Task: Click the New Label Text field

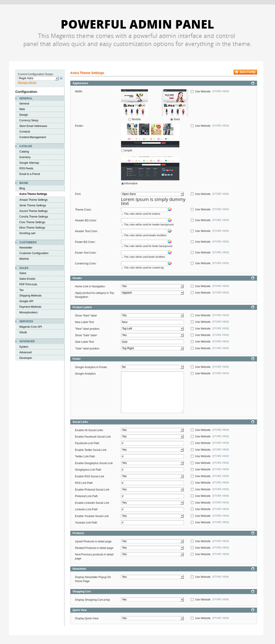Action: (152, 322)
